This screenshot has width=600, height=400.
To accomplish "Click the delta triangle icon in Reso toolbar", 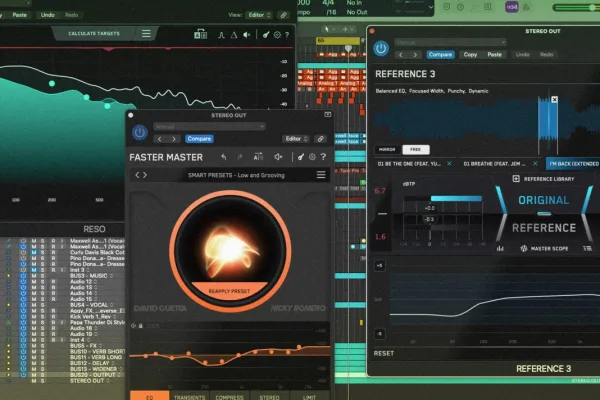I will [x=233, y=35].
